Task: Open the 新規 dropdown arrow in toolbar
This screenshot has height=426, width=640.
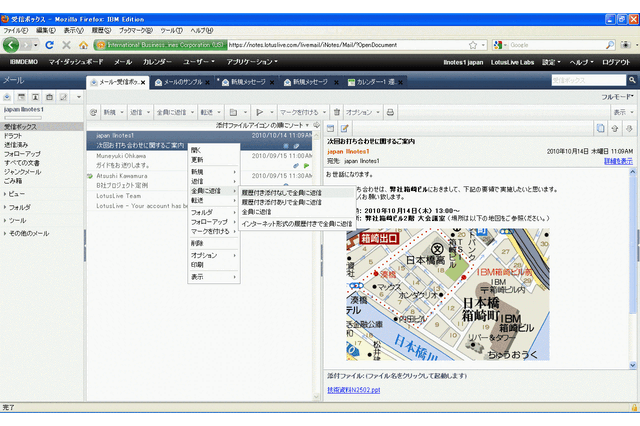Action: pyautogui.click(x=122, y=112)
